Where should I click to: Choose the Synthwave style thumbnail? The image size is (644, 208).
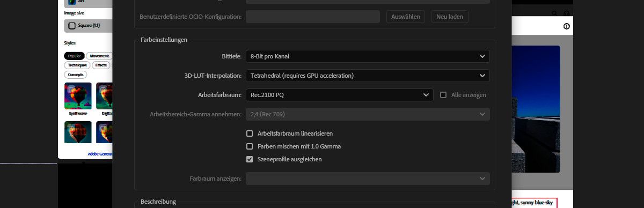pos(78,96)
